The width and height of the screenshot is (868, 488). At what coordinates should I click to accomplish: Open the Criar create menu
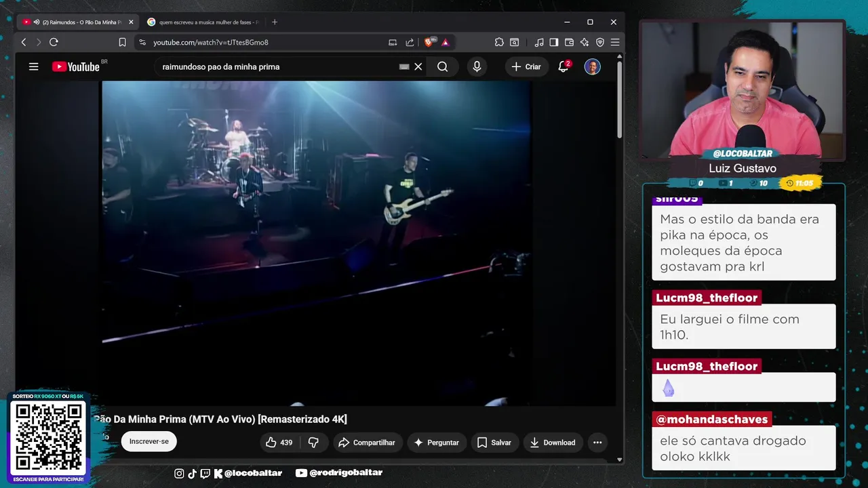pos(526,66)
